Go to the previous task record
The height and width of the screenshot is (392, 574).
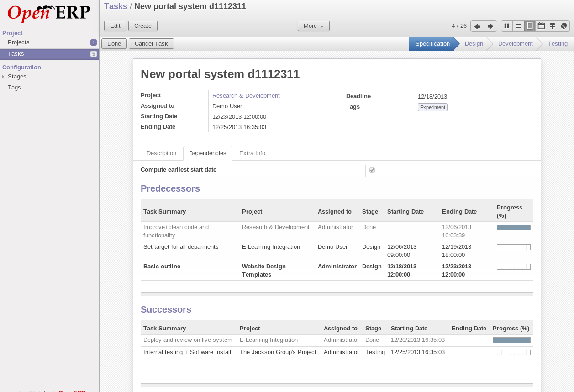point(477,26)
